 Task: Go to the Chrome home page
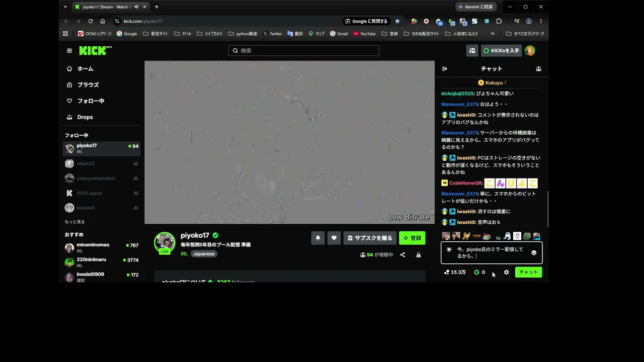click(x=103, y=21)
